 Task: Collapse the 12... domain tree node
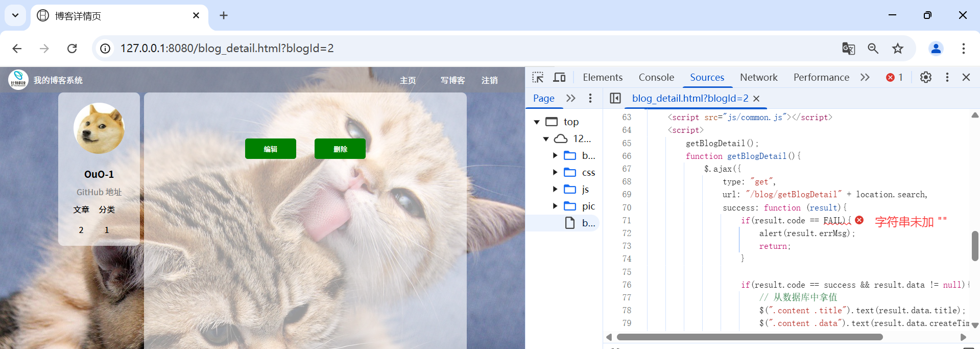coord(546,139)
